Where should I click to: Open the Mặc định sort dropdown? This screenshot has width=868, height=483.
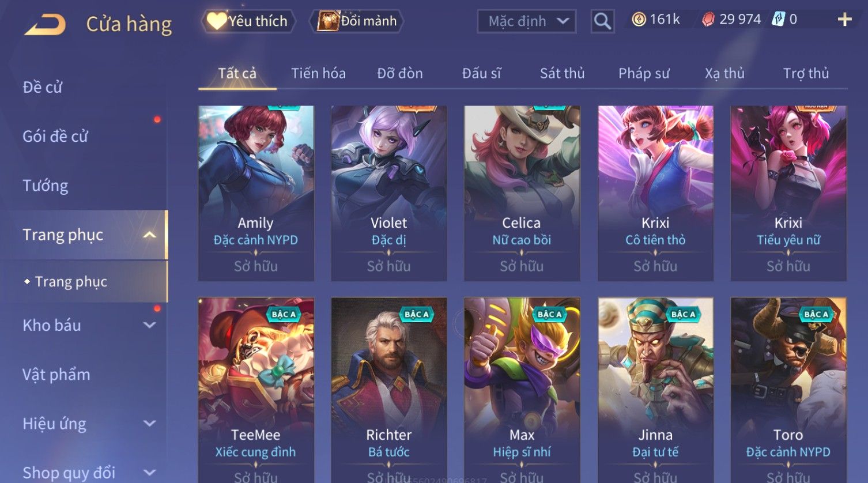coord(527,21)
